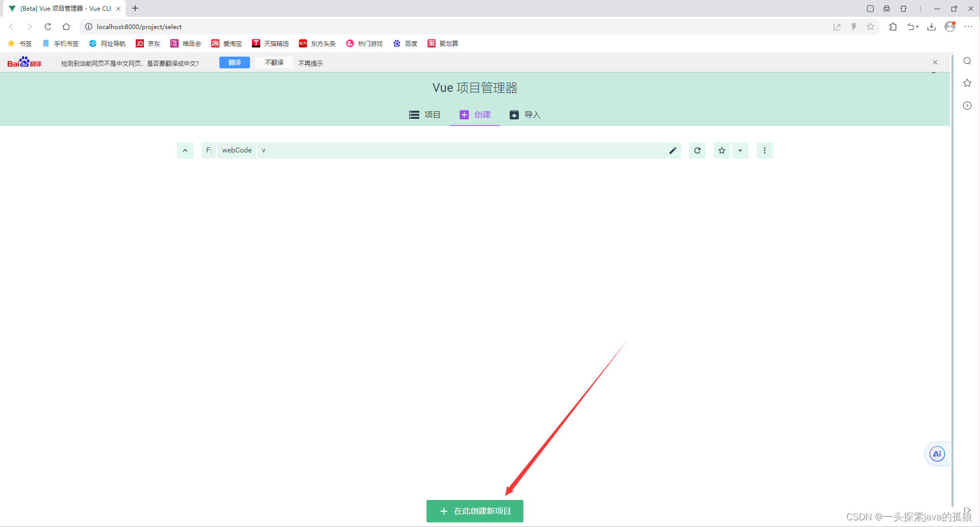Click the address bar URL

pos(139,27)
